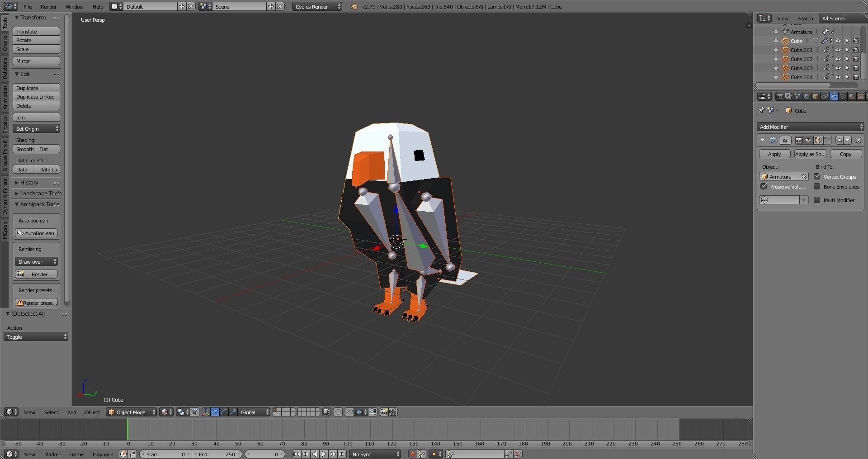Toggle the Multi Modifier checkbox

tap(817, 200)
